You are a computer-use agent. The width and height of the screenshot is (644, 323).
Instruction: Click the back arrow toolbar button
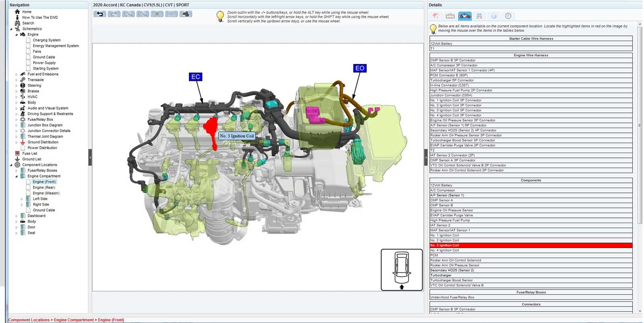(x=100, y=14)
